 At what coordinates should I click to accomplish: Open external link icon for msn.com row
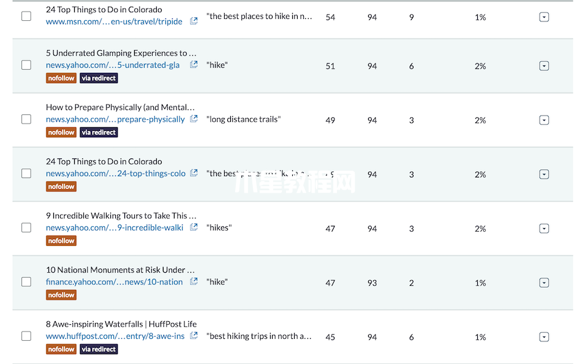(194, 21)
